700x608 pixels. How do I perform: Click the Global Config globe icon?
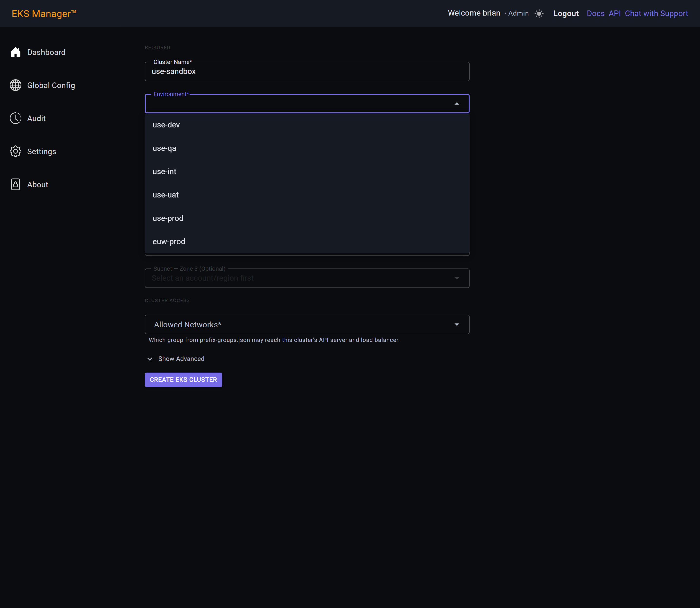tap(16, 85)
